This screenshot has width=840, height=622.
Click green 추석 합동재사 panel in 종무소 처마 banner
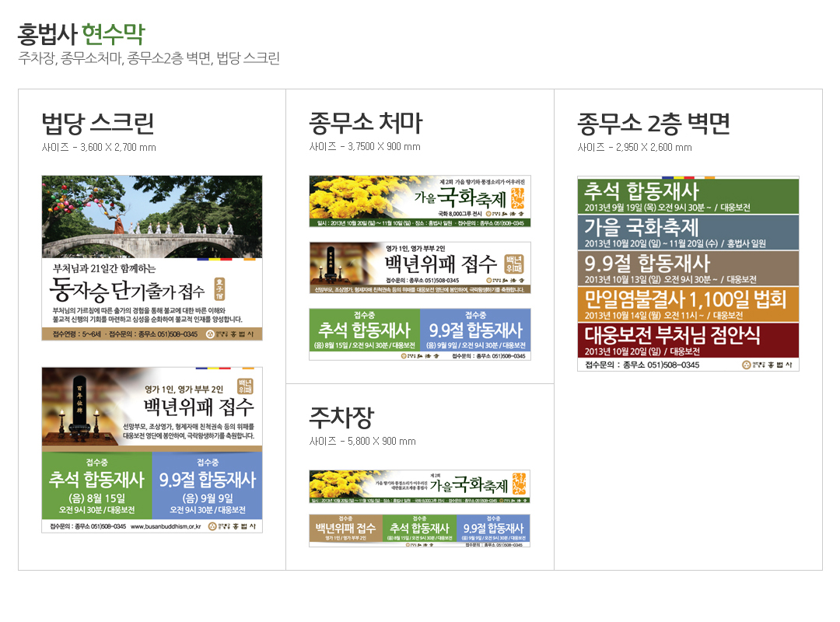point(365,330)
